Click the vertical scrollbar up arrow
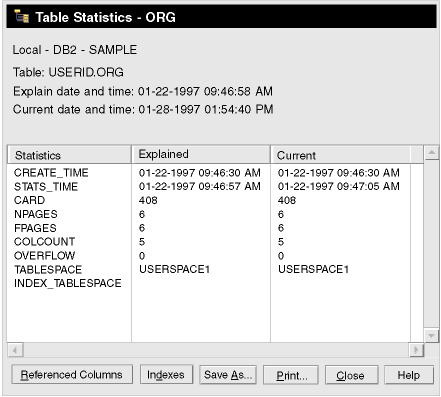441x397 pixels. [432, 153]
